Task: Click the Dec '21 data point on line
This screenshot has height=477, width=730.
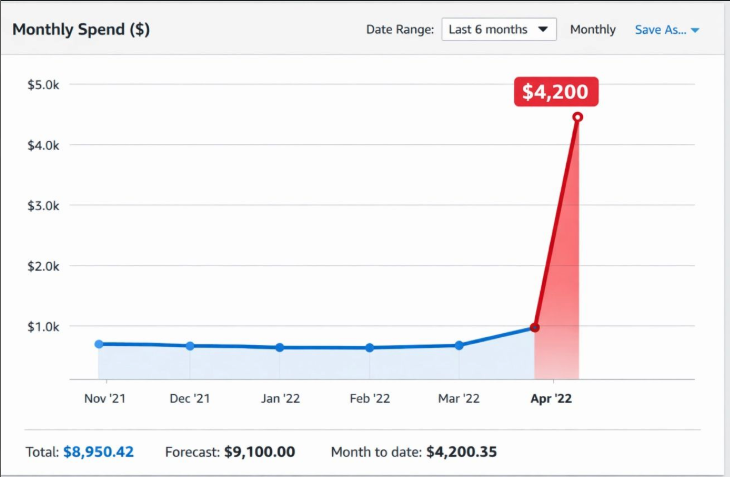Action: 190,346
